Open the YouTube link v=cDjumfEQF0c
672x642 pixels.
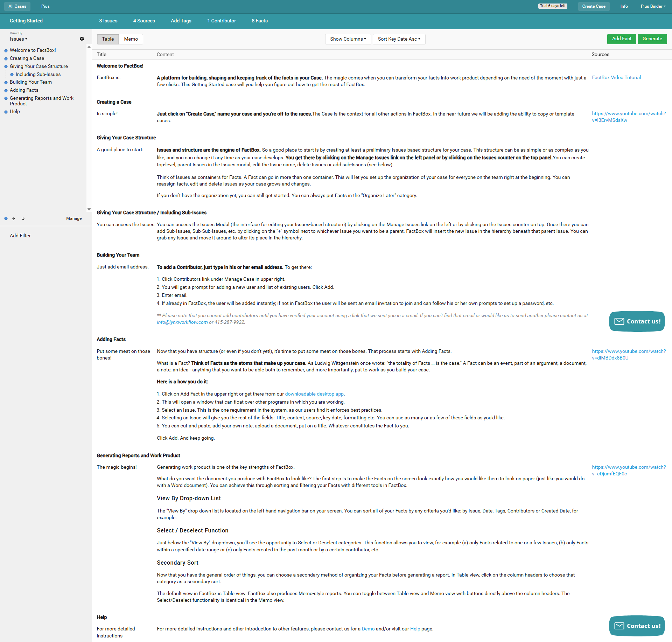click(629, 470)
